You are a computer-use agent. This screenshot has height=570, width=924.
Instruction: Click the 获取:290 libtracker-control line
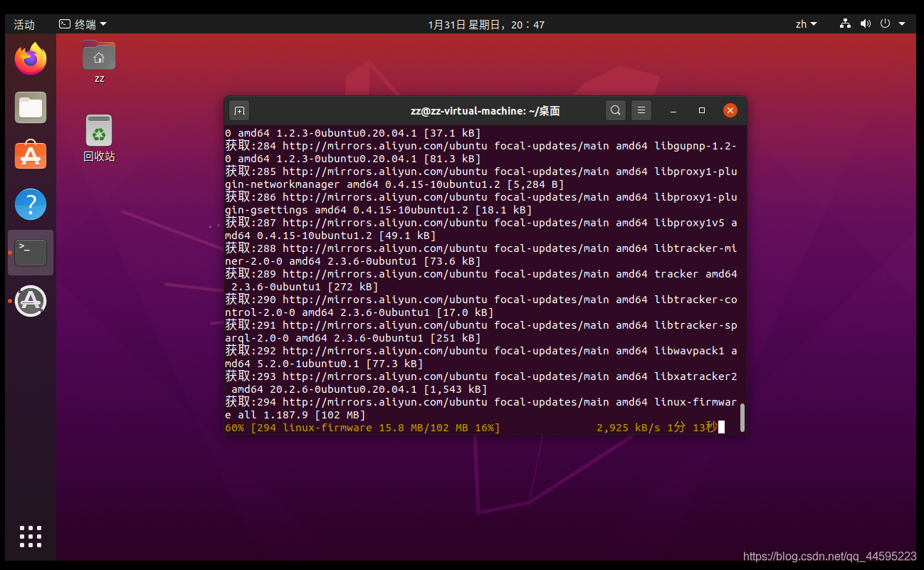[x=481, y=306]
